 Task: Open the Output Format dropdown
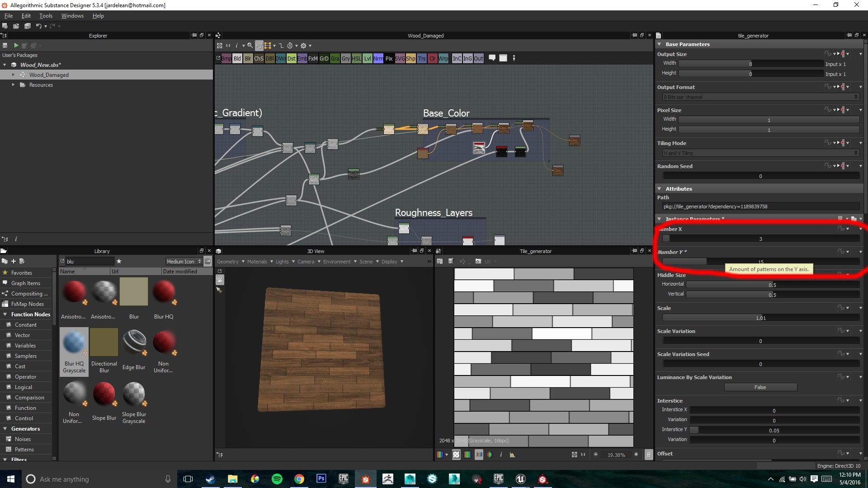760,97
